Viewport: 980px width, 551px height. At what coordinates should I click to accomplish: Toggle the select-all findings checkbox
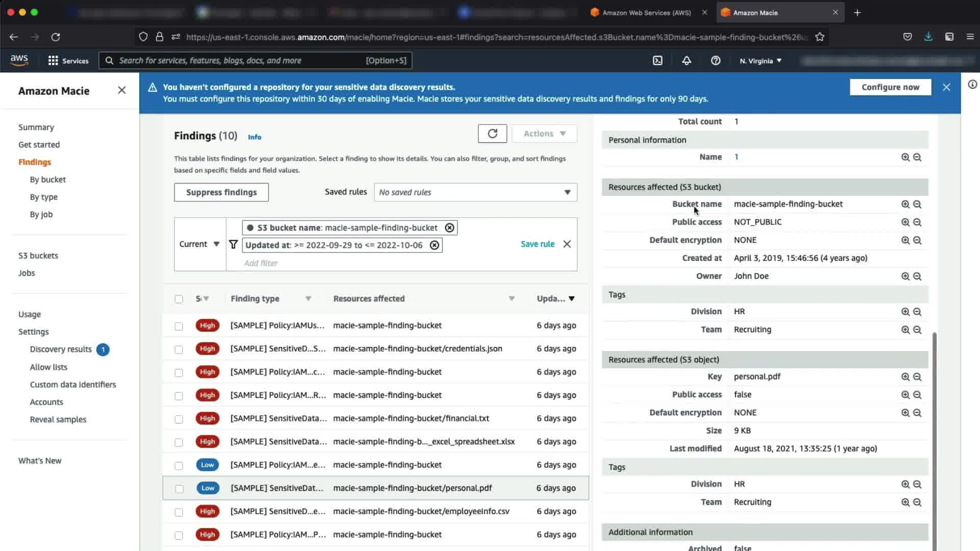(179, 299)
